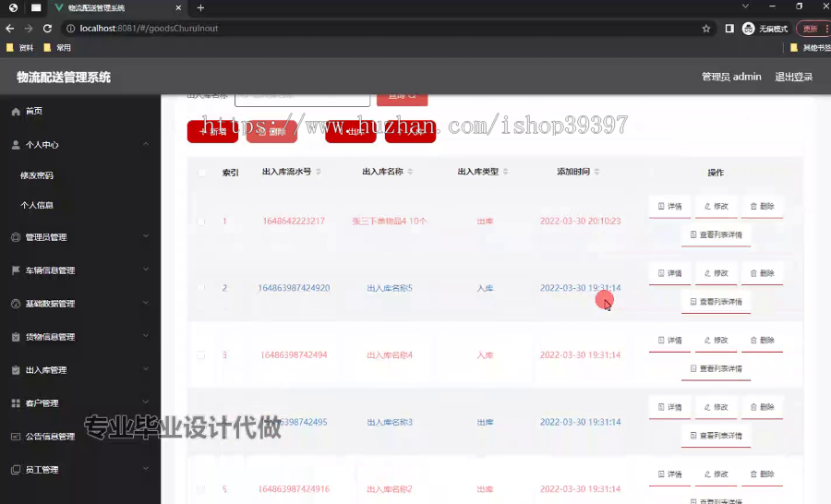Click 删除 for row 3
This screenshot has width=831, height=504.
tap(762, 341)
